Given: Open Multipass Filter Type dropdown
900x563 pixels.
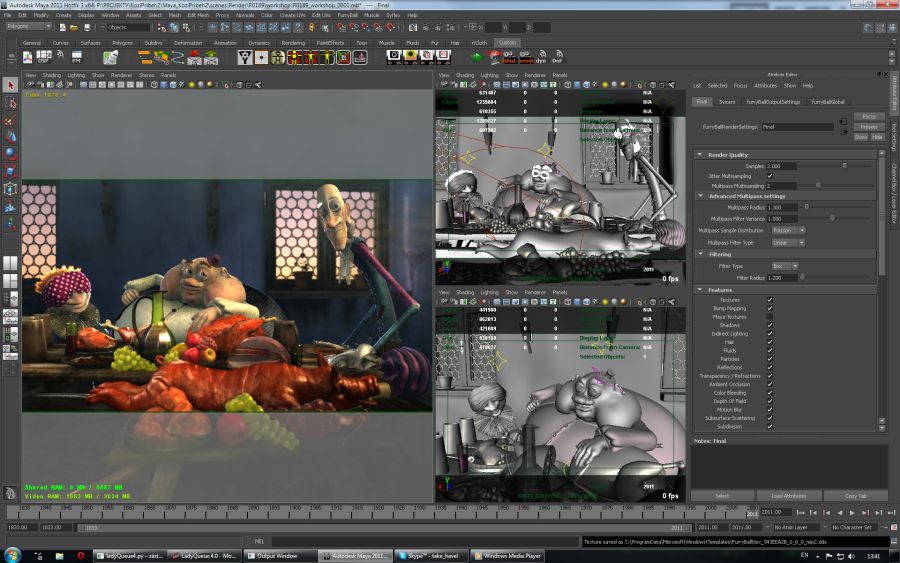Looking at the screenshot, I should click(788, 243).
